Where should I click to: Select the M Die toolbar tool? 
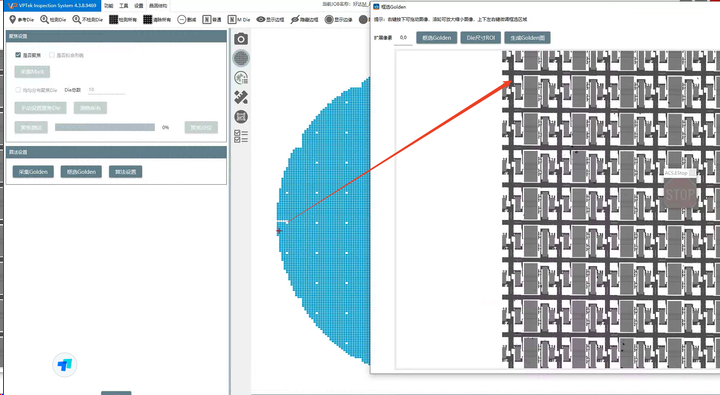point(239,19)
